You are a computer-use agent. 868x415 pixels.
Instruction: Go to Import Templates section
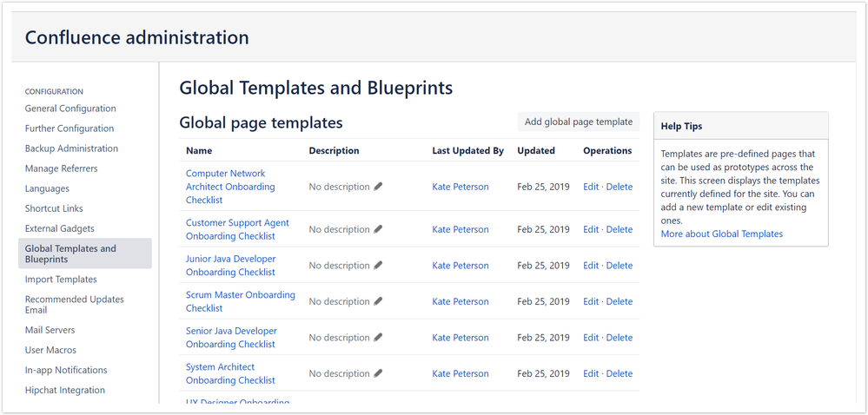[61, 280]
